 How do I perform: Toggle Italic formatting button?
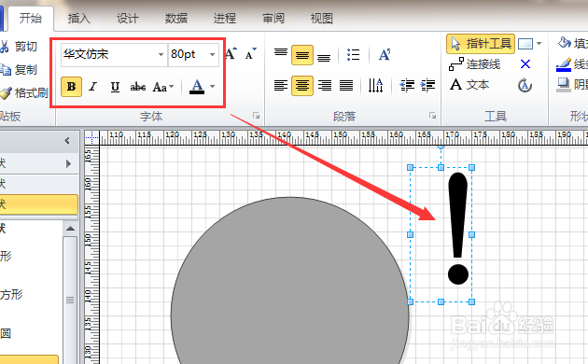(x=92, y=87)
